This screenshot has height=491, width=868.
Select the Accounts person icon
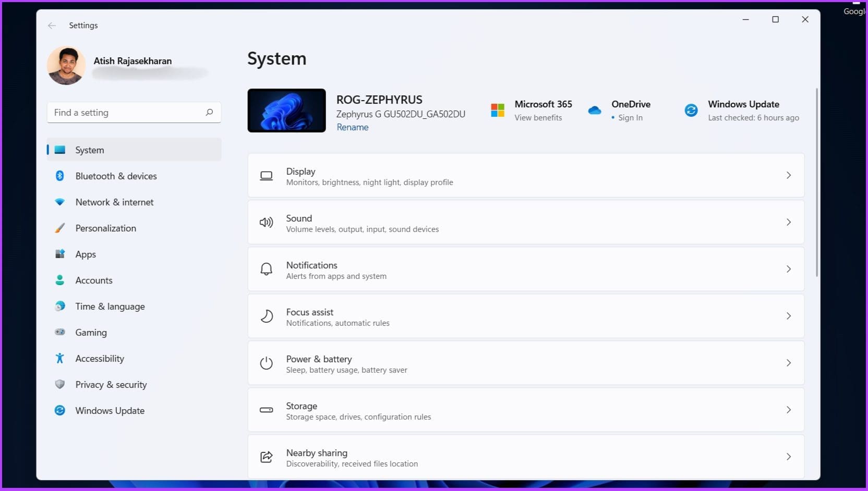[60, 280]
